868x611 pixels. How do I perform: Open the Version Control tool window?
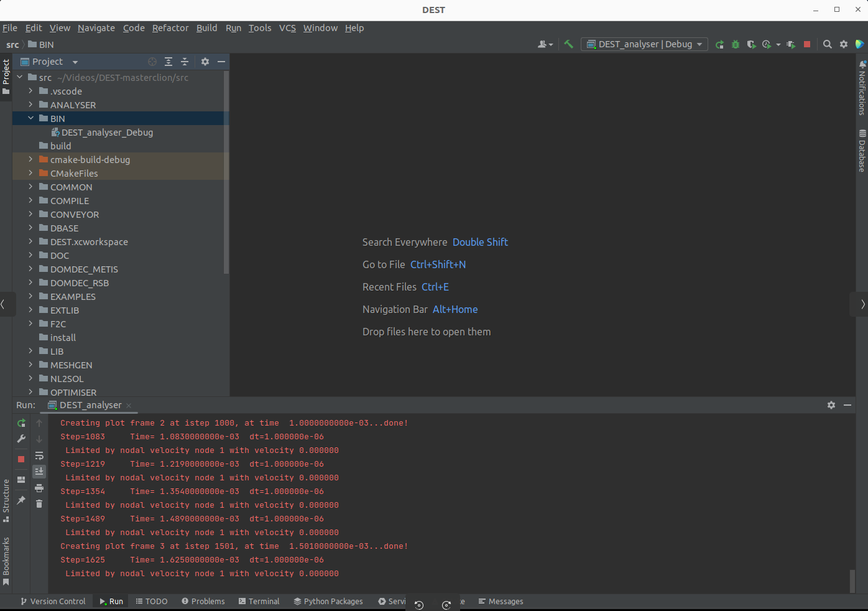(x=53, y=602)
